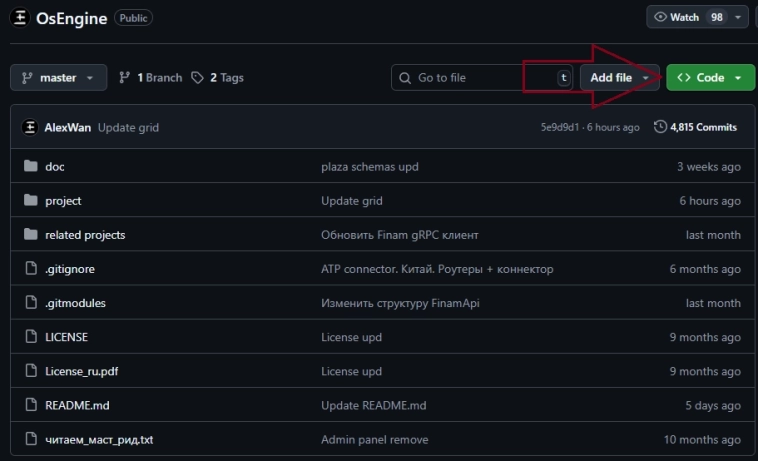This screenshot has height=461, width=758.
Task: Open the commit history clock icon
Action: (660, 127)
